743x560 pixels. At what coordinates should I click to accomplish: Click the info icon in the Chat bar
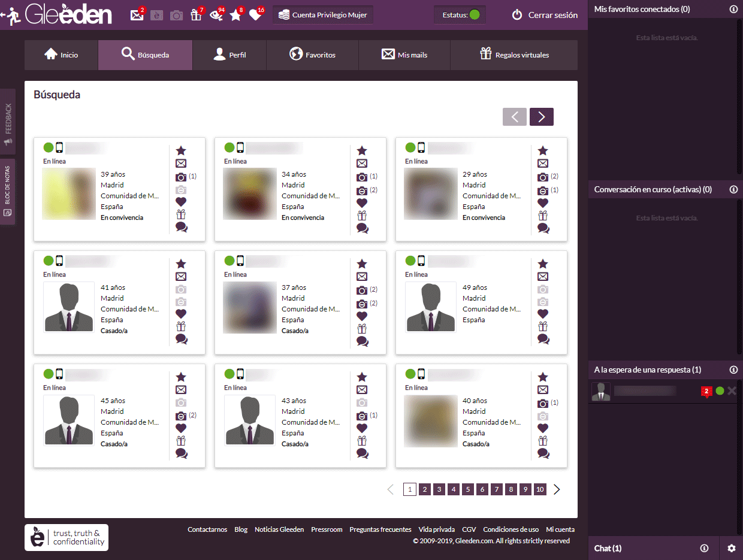pos(705,548)
